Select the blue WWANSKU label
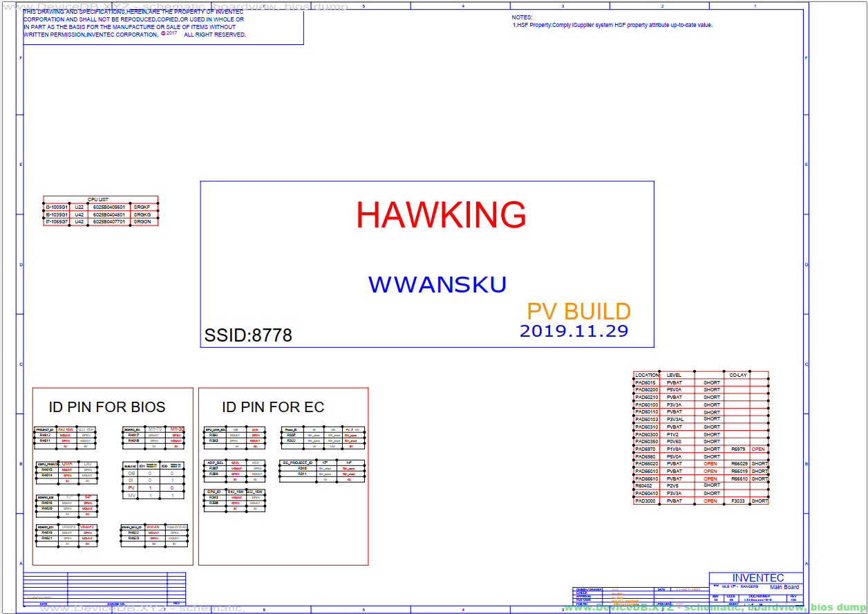 tap(437, 284)
